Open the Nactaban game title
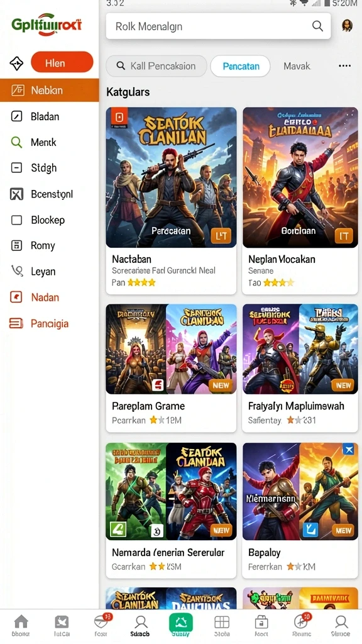Image resolution: width=362 pixels, height=644 pixels. 132,259
